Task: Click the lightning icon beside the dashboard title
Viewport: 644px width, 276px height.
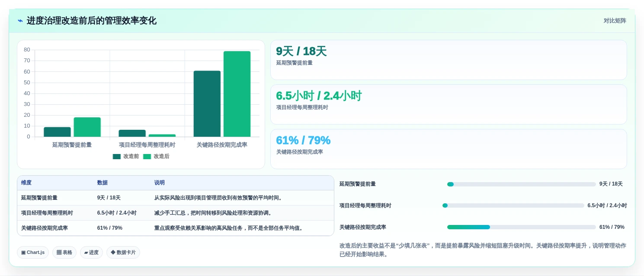Action: (x=20, y=21)
